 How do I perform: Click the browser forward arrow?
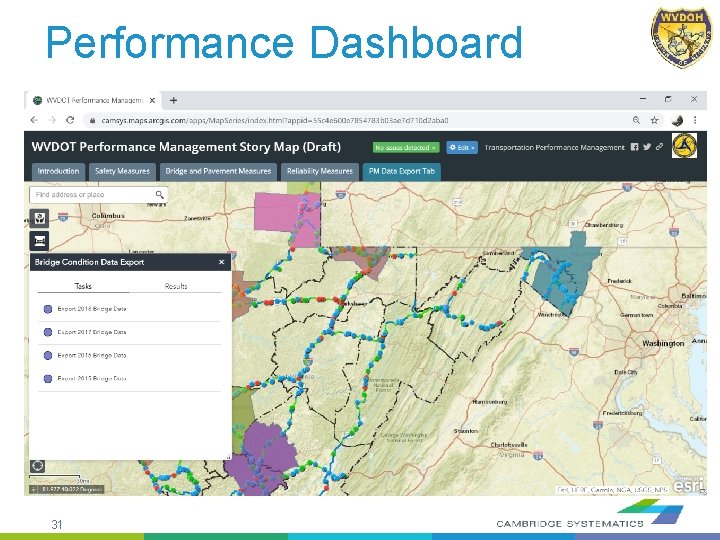(52, 120)
